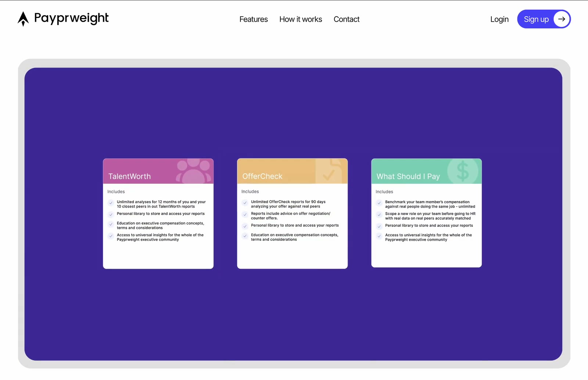Click checkmark beside TalentWorth 'Access to universal insights'

111,236
